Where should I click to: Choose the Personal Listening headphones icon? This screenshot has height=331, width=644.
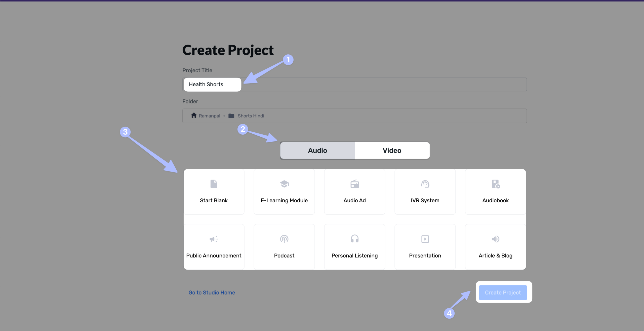click(x=354, y=239)
